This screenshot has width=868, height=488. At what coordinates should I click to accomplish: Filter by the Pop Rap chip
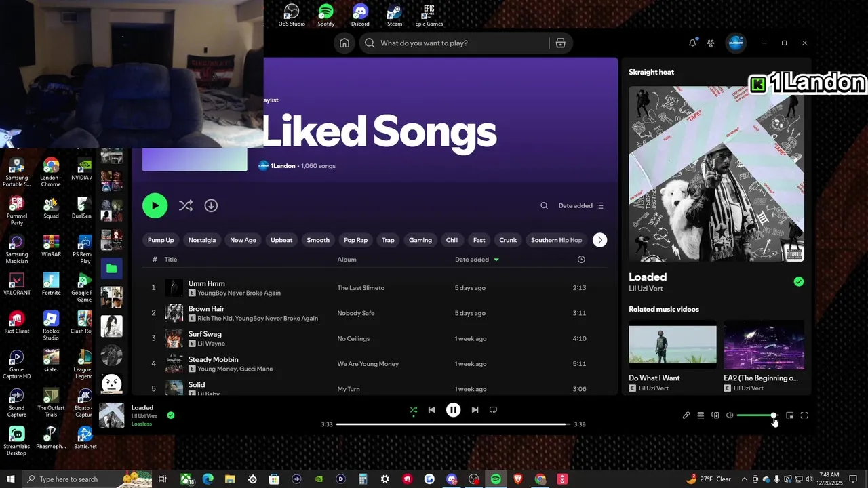[x=355, y=240]
